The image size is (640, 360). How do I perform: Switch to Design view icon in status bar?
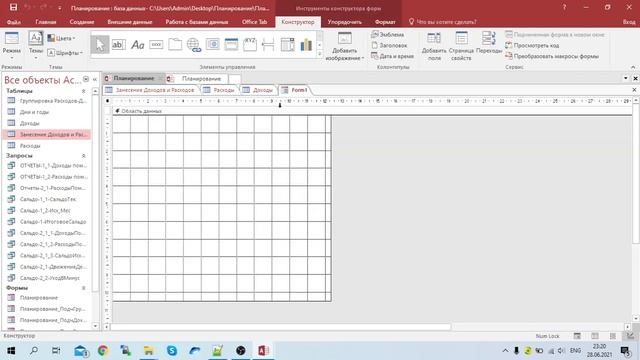coord(631,336)
